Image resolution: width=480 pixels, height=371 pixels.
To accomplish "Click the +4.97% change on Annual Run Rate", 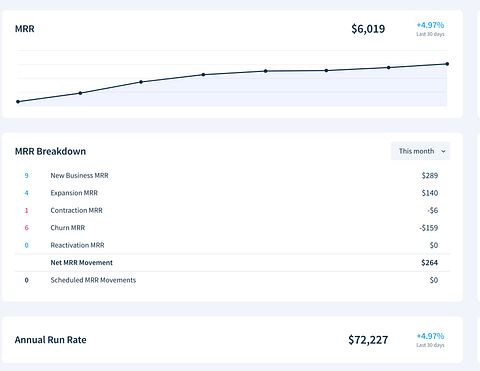I will pos(430,336).
